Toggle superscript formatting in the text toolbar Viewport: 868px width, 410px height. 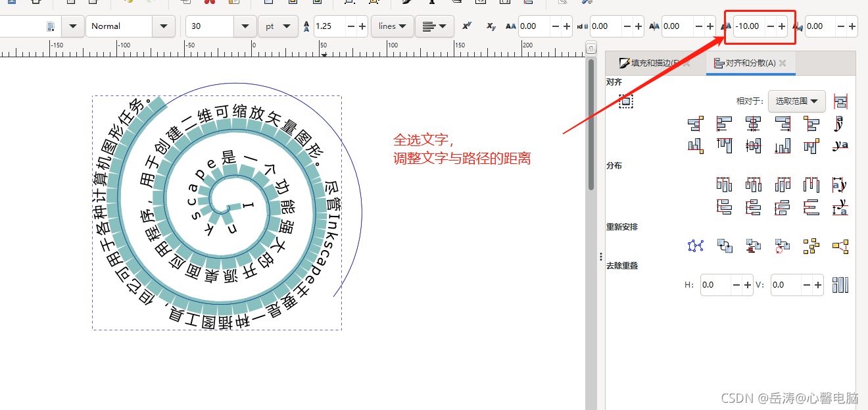pos(467,26)
